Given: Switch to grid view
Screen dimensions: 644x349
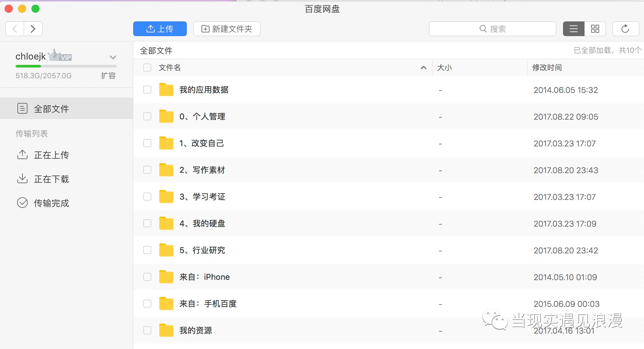Looking at the screenshot, I should pyautogui.click(x=595, y=29).
